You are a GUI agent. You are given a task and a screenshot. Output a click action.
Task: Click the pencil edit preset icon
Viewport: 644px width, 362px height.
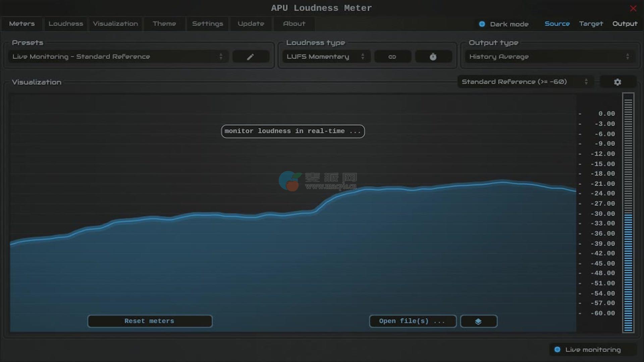coord(251,57)
